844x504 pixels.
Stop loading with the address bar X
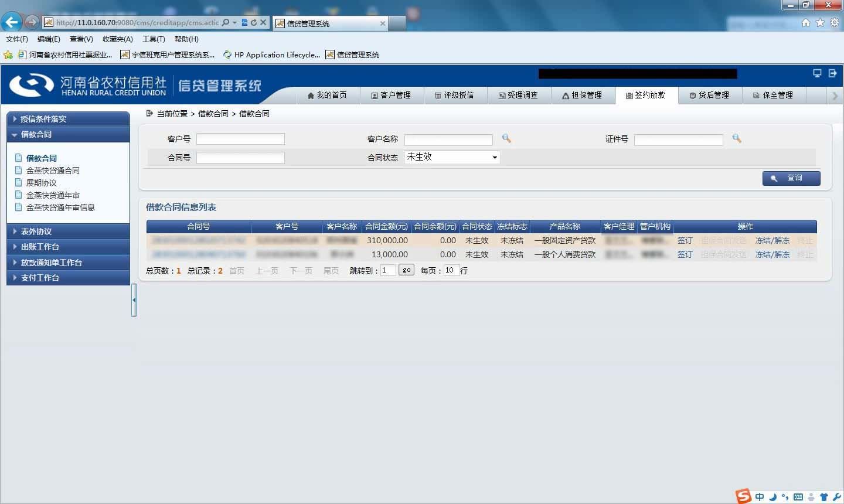tap(263, 22)
